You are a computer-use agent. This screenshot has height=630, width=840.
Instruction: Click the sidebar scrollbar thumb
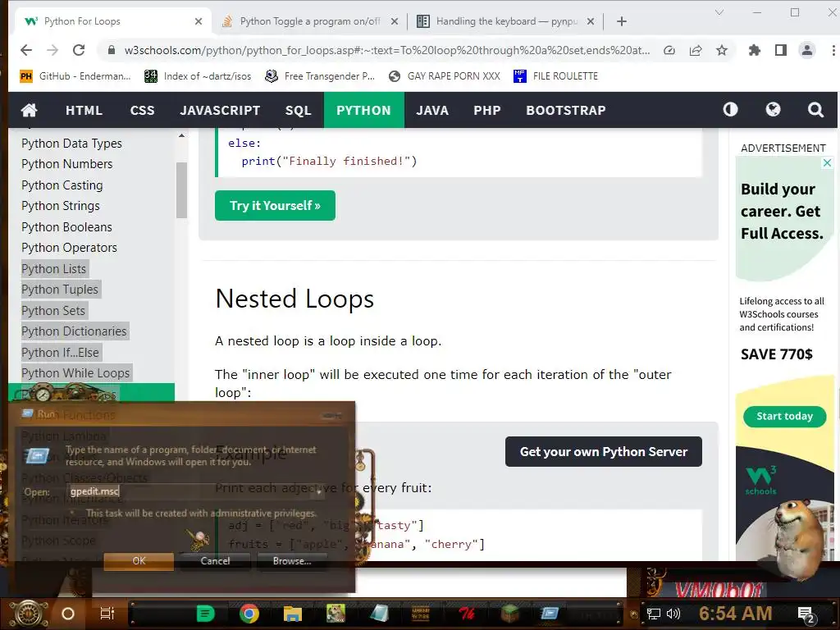[x=181, y=190]
